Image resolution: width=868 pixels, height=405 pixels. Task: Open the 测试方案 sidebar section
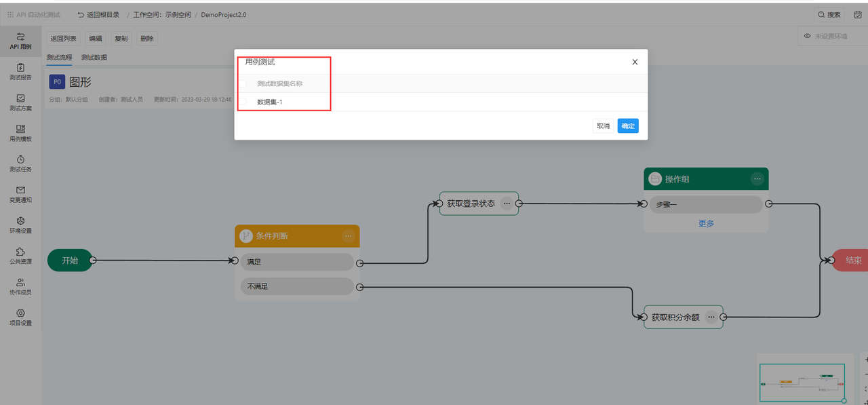point(20,102)
